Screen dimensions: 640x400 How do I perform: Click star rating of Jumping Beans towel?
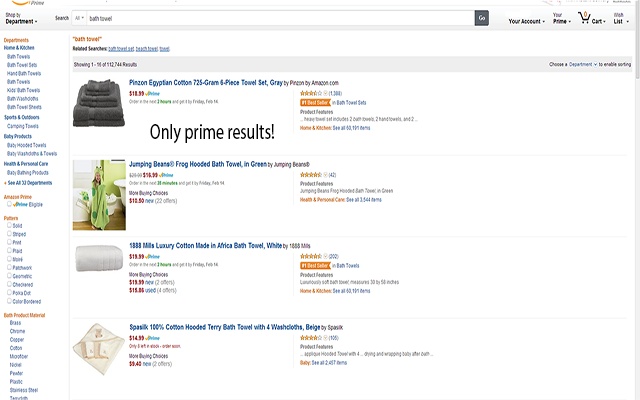click(x=313, y=174)
